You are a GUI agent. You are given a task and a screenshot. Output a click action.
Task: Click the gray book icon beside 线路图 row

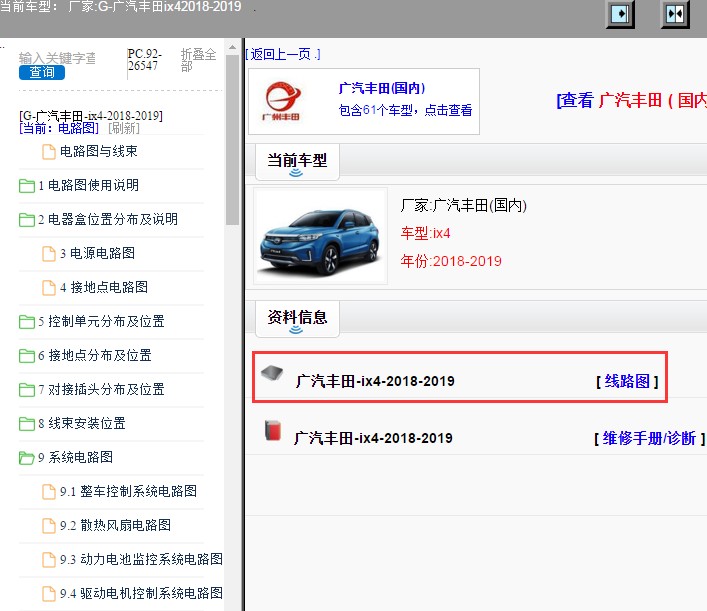coord(272,373)
